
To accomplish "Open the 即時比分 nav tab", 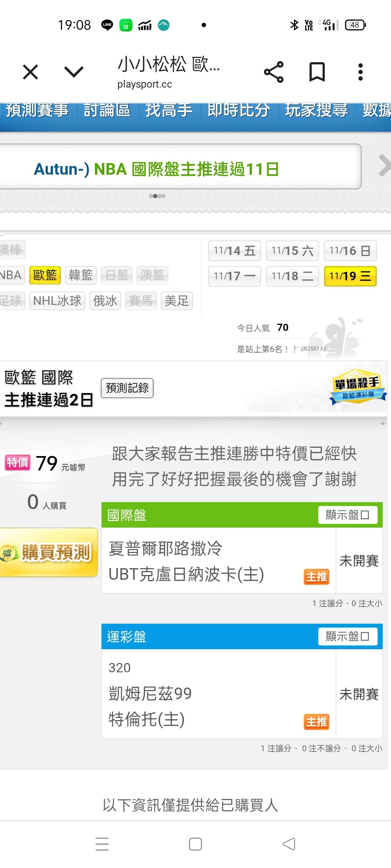I will click(239, 110).
